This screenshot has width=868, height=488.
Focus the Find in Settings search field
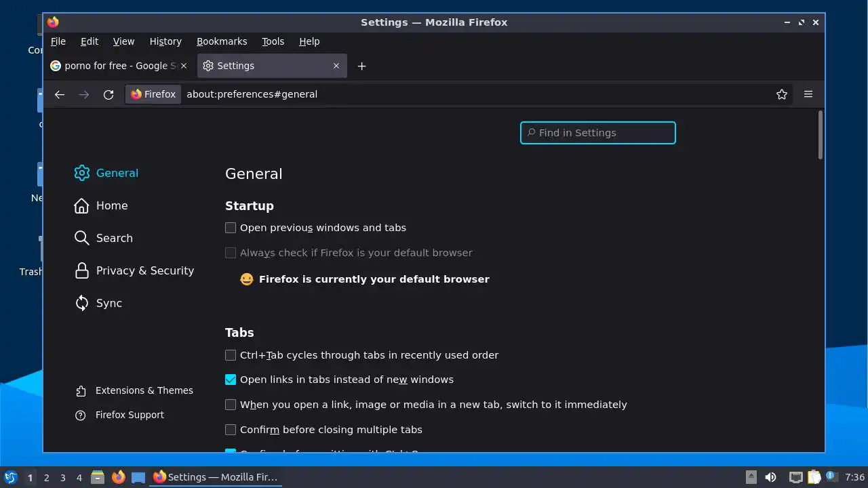pyautogui.click(x=598, y=133)
